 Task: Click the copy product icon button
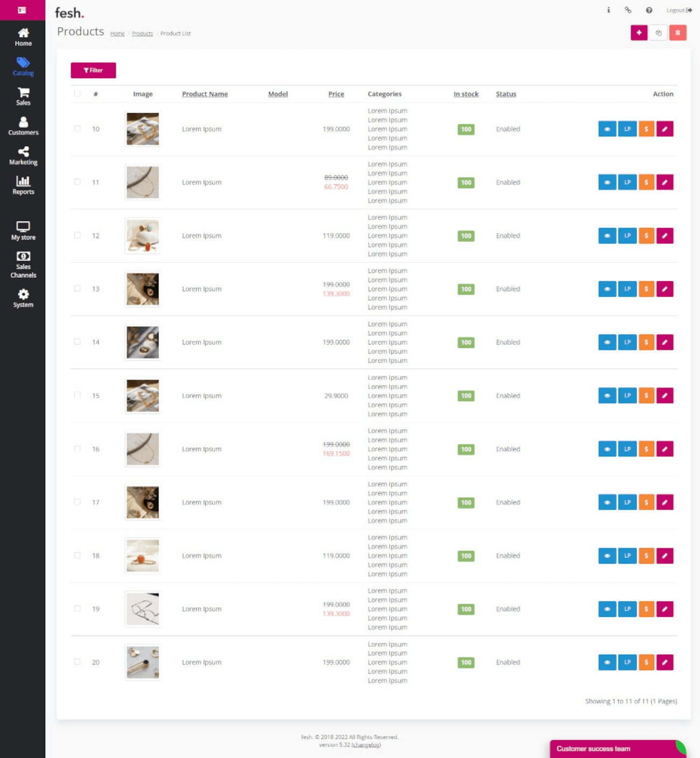coord(658,33)
